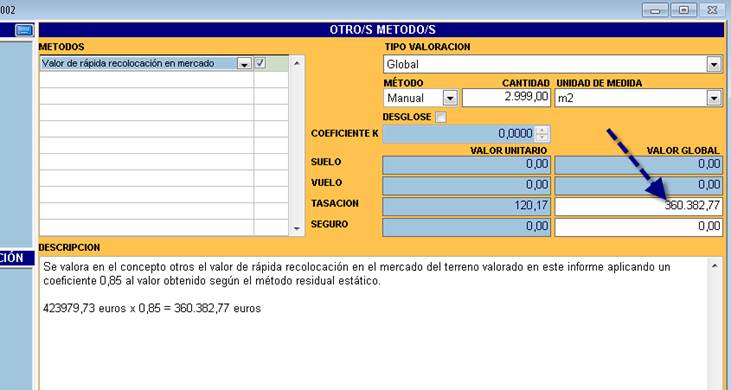The width and height of the screenshot is (731, 390).
Task: Click the Cantidad field showing 2.999,00
Action: pyautogui.click(x=506, y=98)
